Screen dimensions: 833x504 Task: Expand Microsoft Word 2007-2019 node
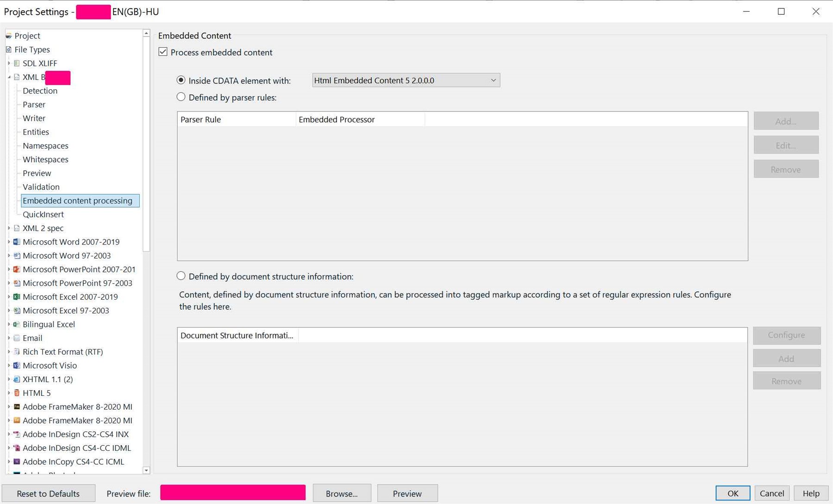tap(9, 242)
